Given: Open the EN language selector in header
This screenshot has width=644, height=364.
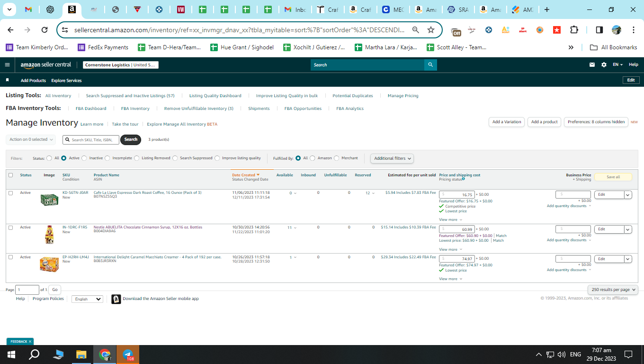Looking at the screenshot, I should pos(617,65).
